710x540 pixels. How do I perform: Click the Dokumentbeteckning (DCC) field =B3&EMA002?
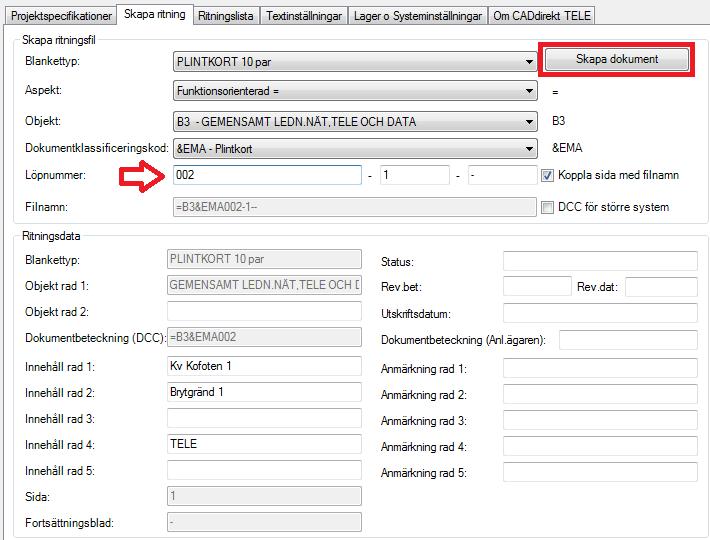(264, 337)
